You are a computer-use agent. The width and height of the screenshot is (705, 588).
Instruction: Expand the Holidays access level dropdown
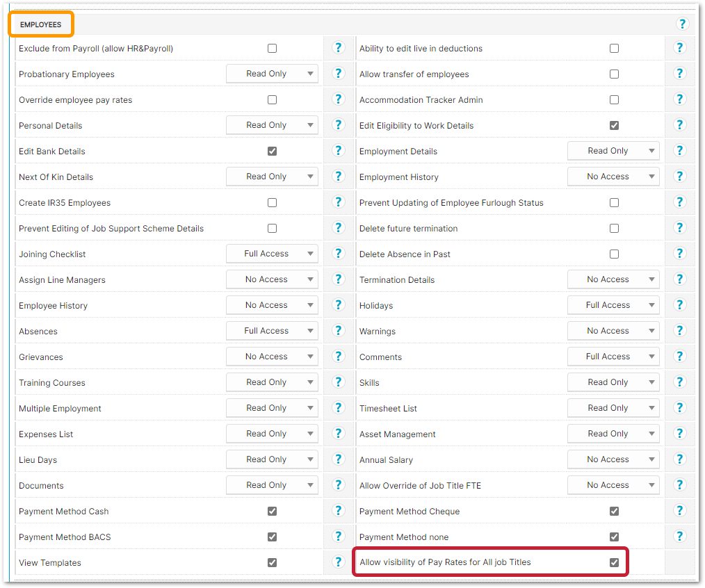tap(613, 305)
